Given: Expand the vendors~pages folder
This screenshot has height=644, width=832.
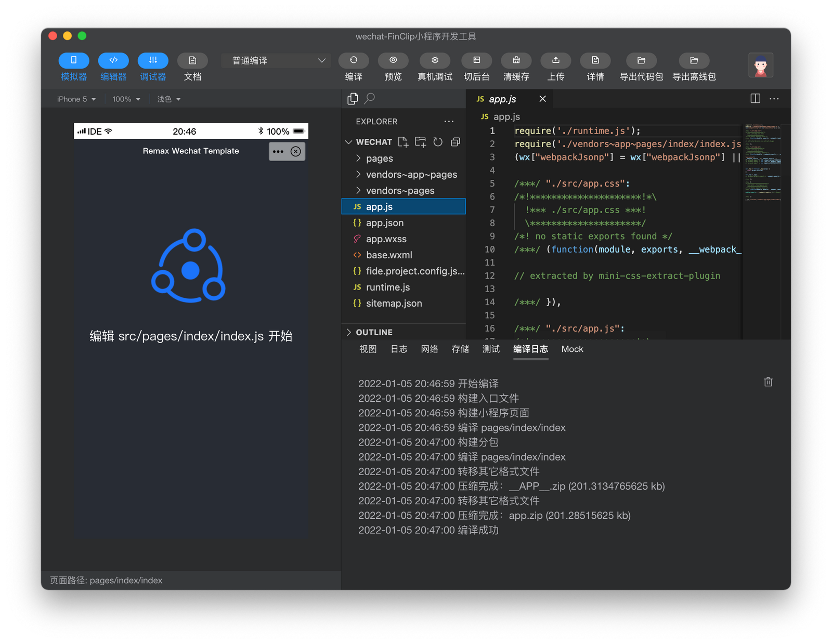Looking at the screenshot, I should (404, 191).
